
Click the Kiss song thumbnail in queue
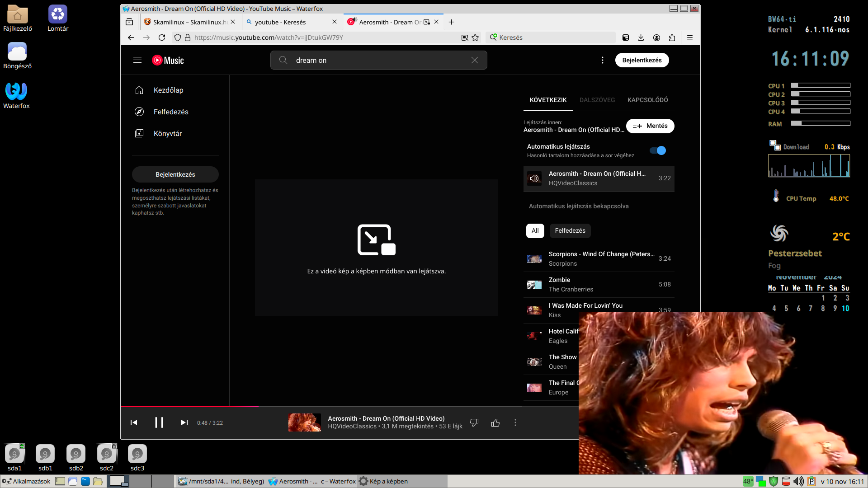[534, 310]
